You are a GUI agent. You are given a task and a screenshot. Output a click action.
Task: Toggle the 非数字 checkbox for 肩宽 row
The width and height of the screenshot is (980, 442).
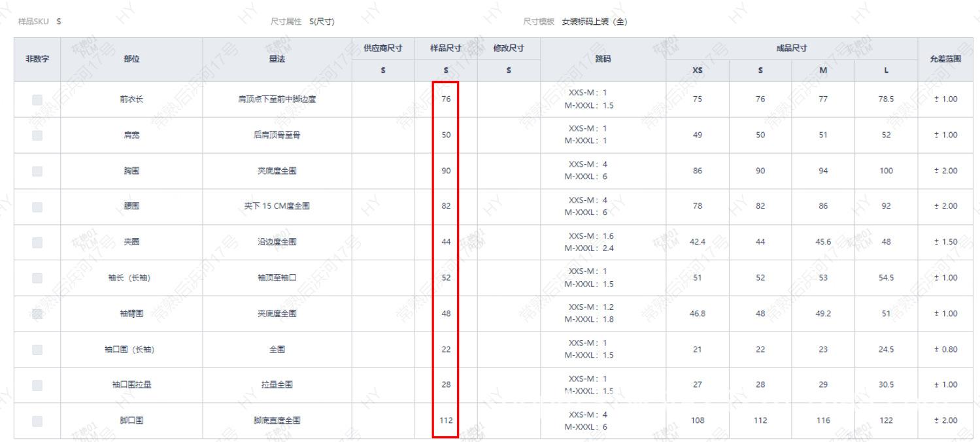click(x=37, y=135)
